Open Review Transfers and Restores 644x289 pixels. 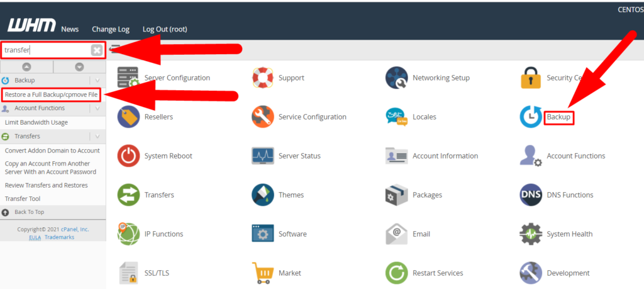pos(47,185)
